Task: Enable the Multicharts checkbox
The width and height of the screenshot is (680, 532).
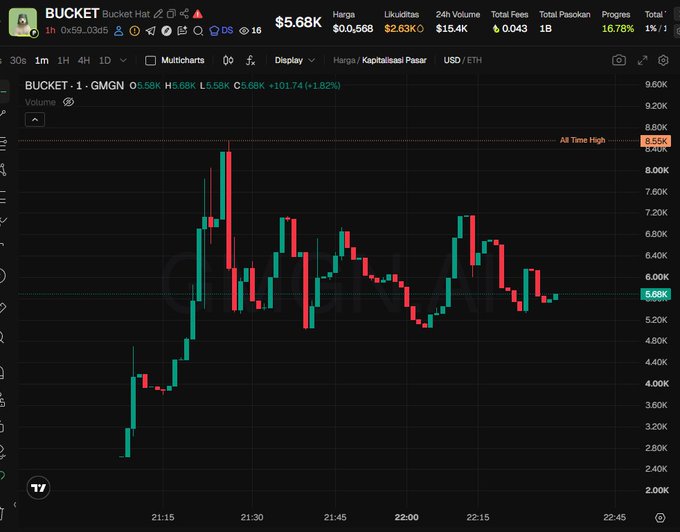Action: click(150, 60)
